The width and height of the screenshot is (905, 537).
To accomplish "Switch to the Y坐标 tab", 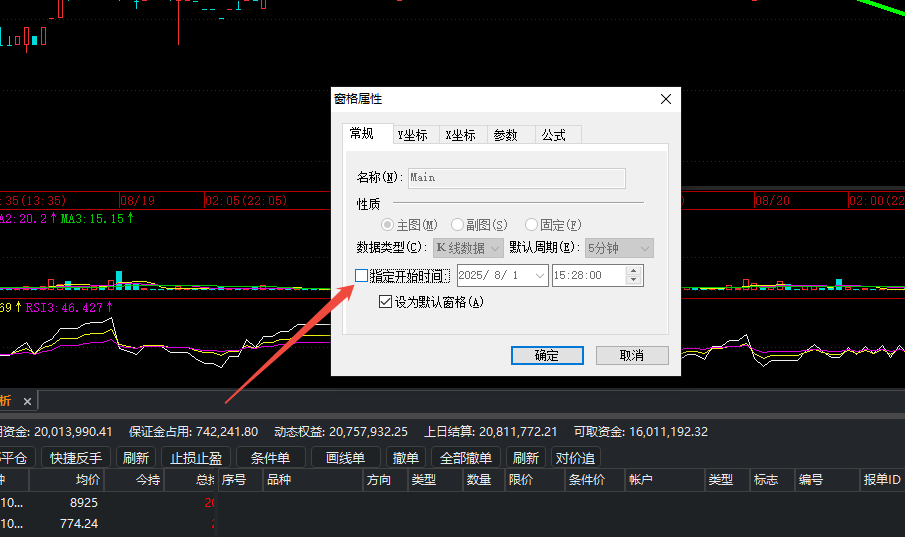I will click(412, 135).
